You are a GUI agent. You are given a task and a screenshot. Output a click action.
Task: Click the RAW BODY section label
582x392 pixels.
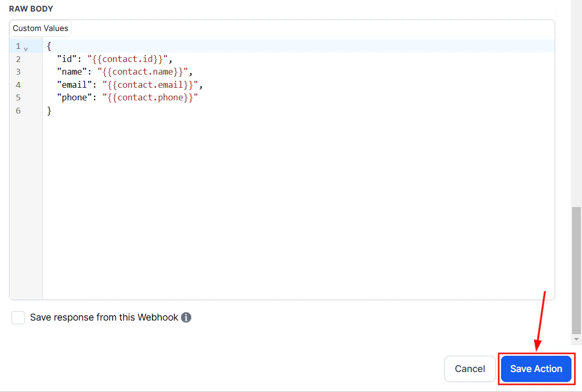pos(30,8)
